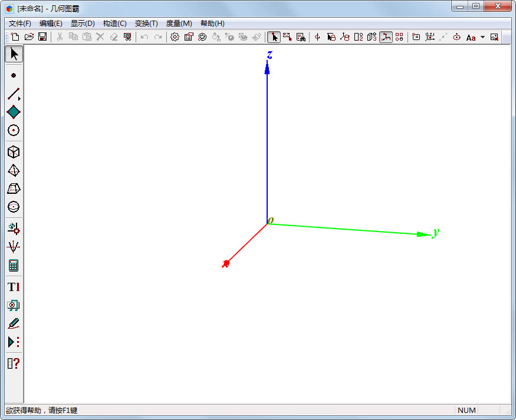Open the calculator tool

pos(14,265)
